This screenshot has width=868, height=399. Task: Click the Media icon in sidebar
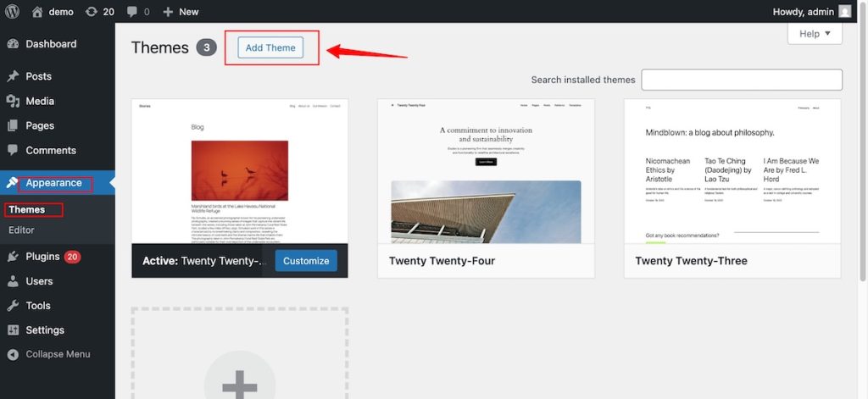pos(13,102)
